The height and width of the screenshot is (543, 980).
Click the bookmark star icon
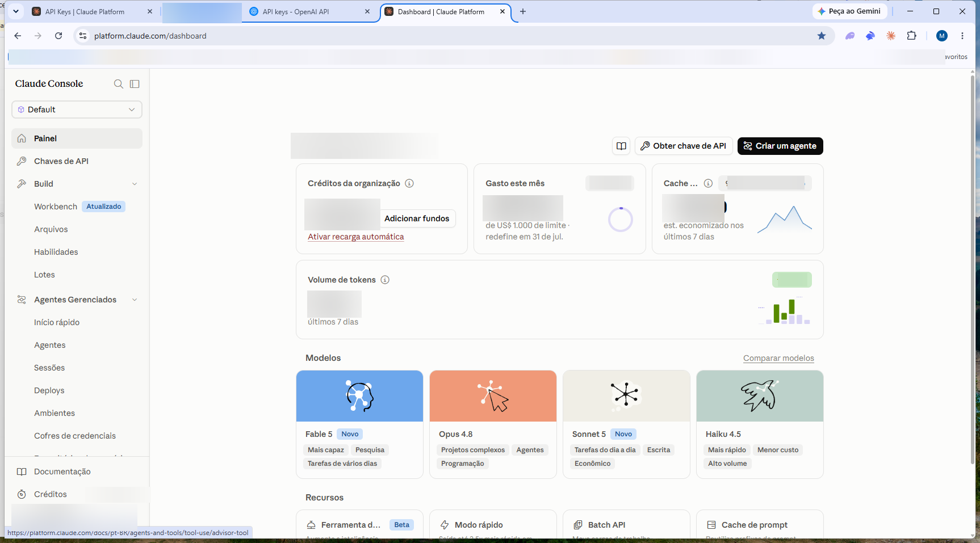point(822,36)
